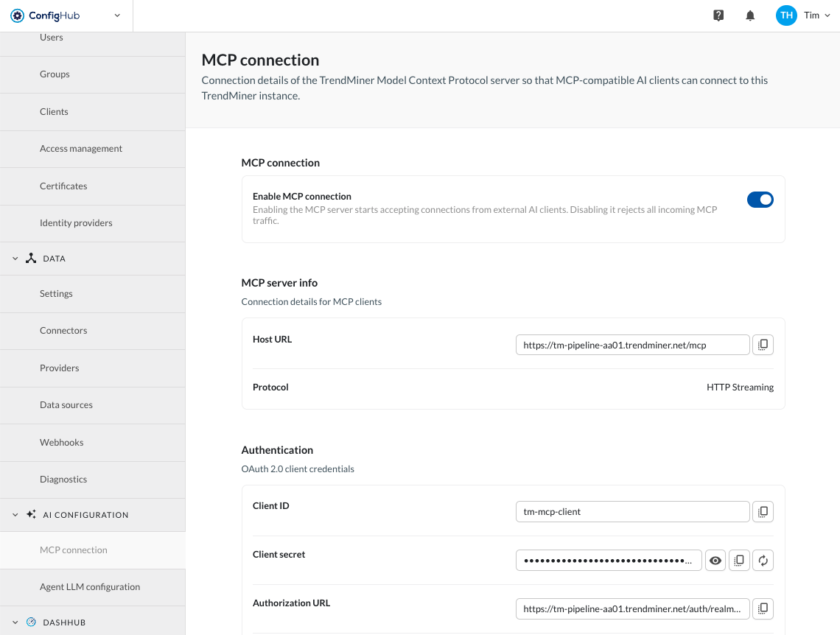Open Access management in the sidebar
Viewport: 840px width, 635px height.
(x=93, y=149)
